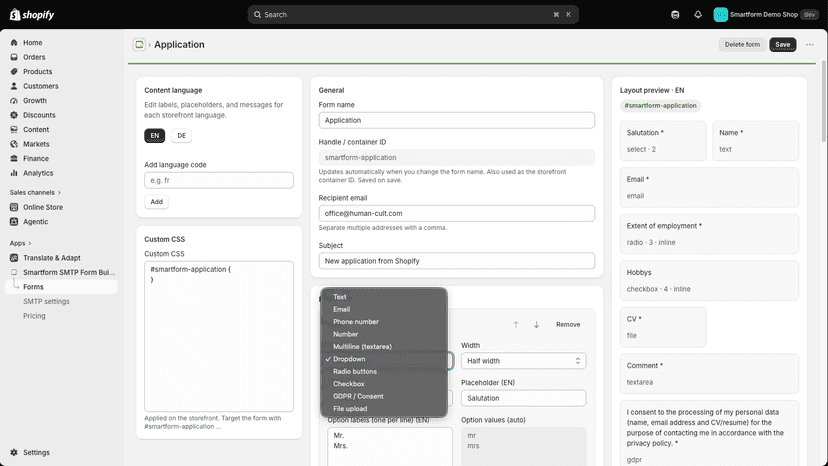Click the Online Store icon
The height and width of the screenshot is (466, 828).
pyautogui.click(x=14, y=207)
